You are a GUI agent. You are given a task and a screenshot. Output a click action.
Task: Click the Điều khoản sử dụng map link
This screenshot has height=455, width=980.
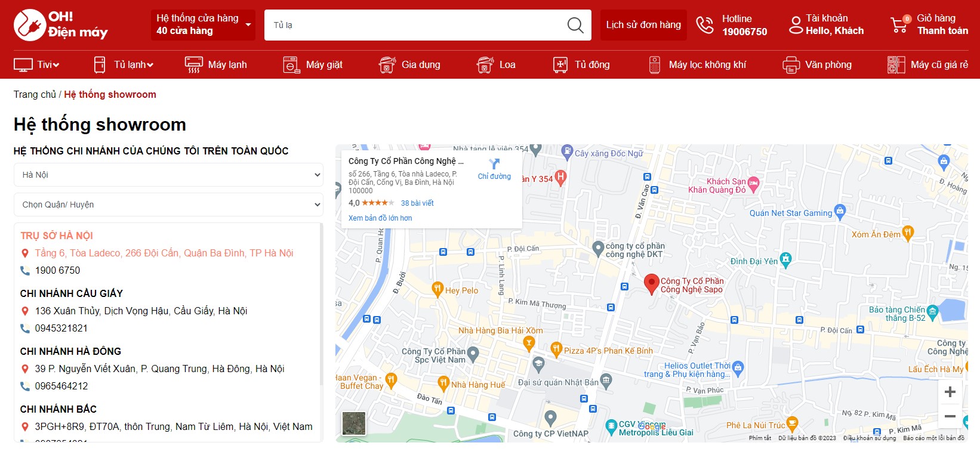[870, 438]
